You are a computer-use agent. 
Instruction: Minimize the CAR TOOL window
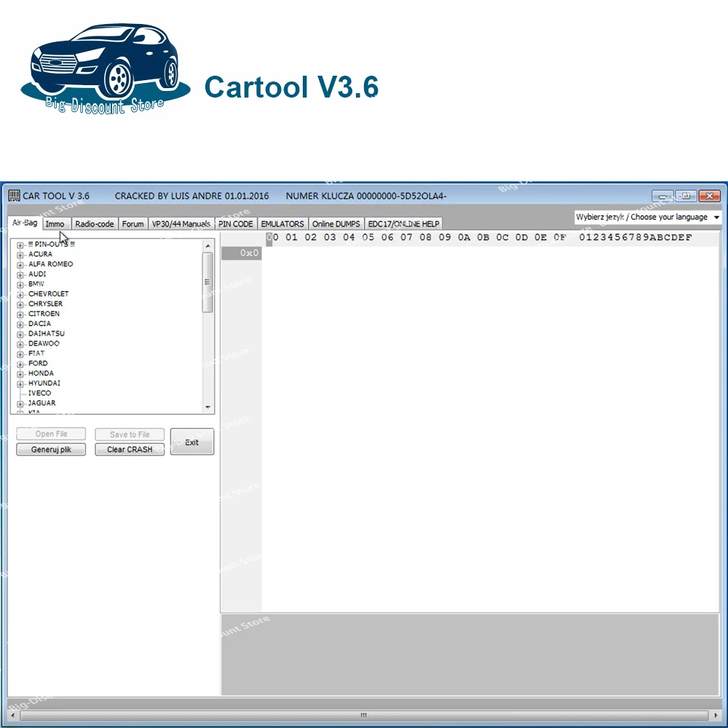(x=662, y=196)
